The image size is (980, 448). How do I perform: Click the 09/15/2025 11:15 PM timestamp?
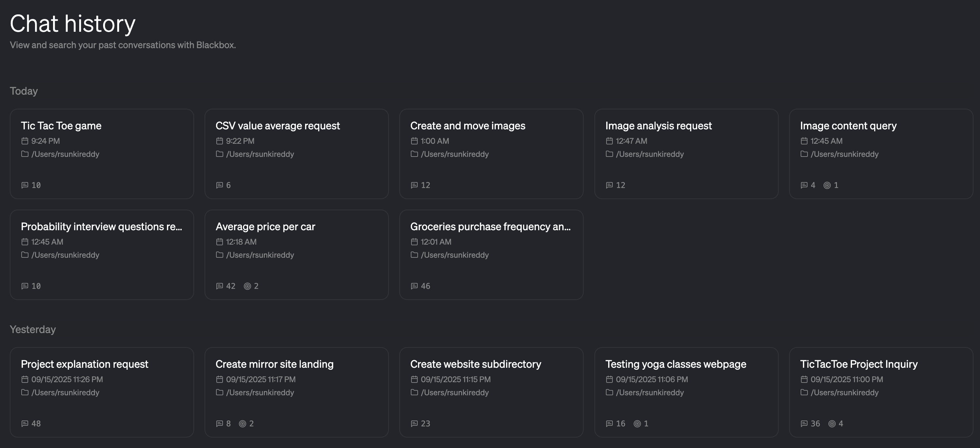coord(456,379)
